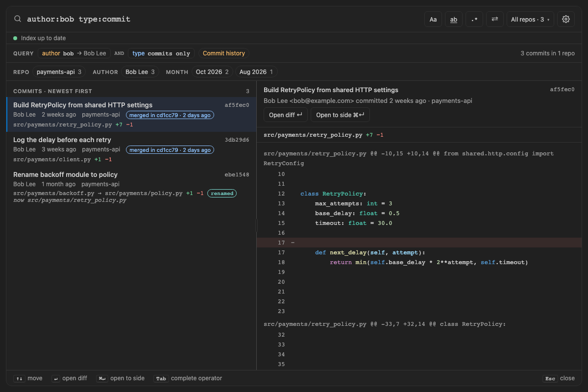The height and width of the screenshot is (392, 588).
Task: Open search settings gear icon
Action: click(x=566, y=19)
